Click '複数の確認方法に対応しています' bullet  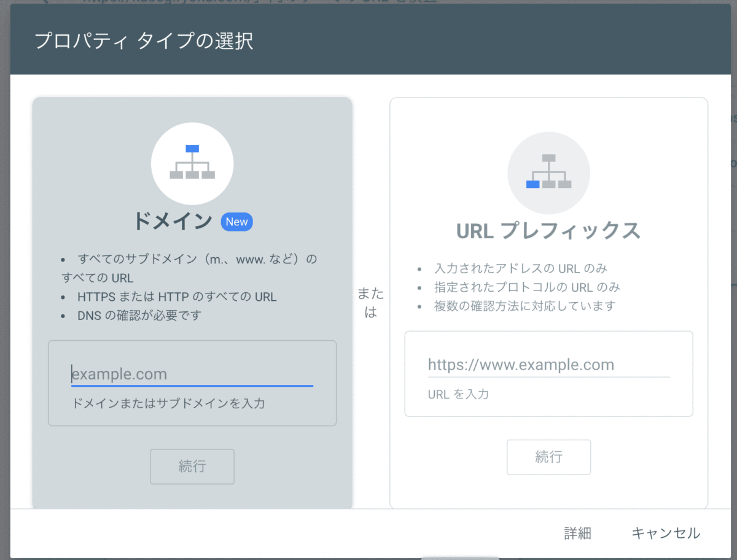click(524, 306)
